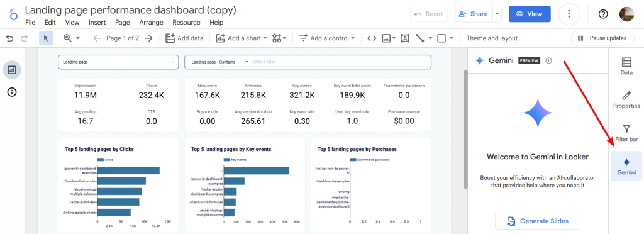Open the Data panel icon
Screen dimensions: 644x234
click(x=626, y=66)
